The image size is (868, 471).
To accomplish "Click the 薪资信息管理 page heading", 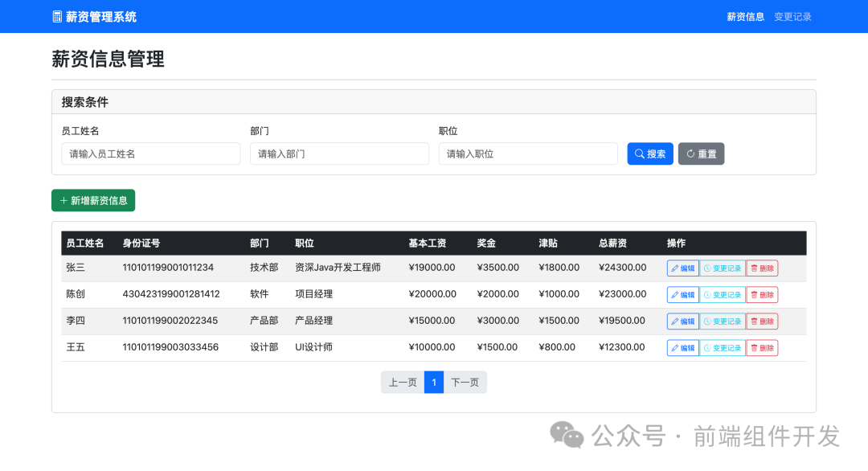I will coord(108,59).
